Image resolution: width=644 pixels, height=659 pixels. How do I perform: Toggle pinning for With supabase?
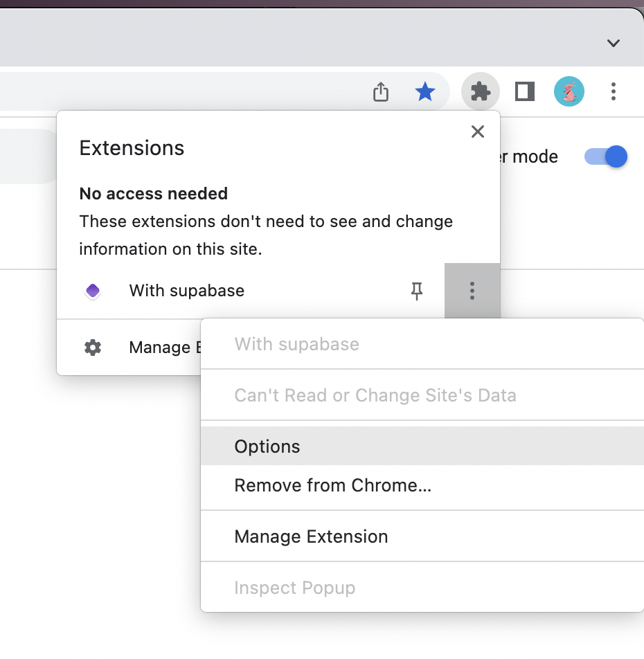point(417,291)
